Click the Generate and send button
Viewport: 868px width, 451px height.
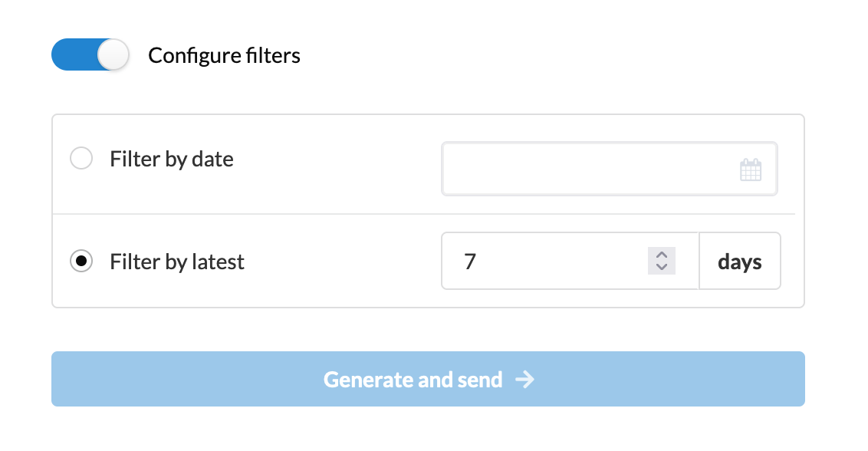[428, 379]
